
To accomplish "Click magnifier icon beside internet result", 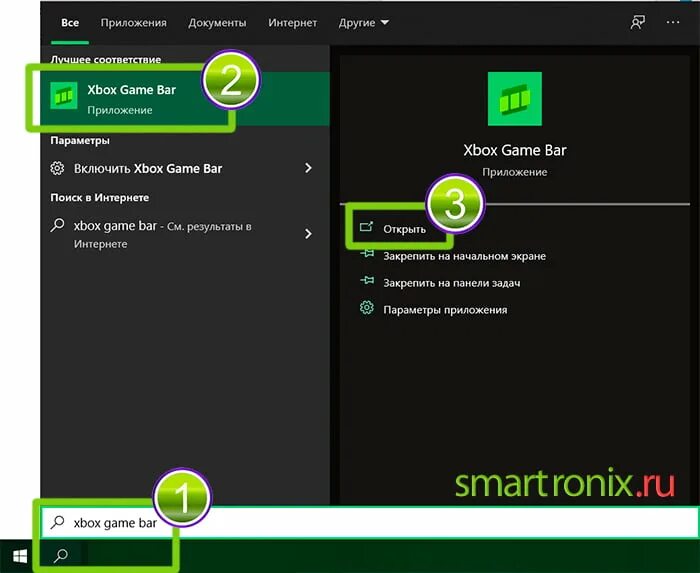I will pyautogui.click(x=58, y=225).
